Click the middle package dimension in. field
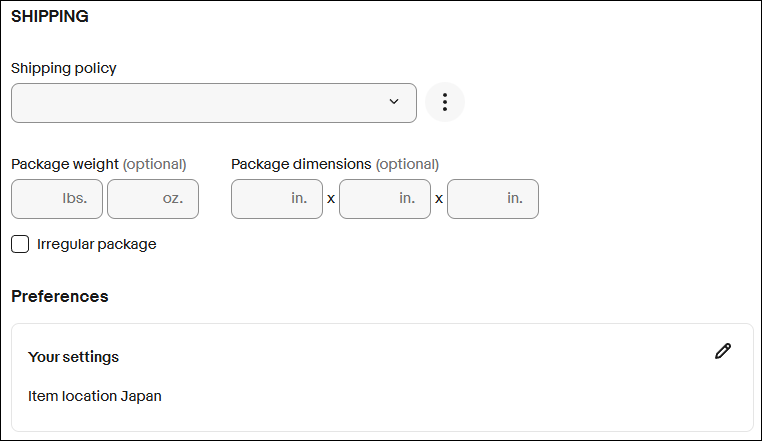Image resolution: width=762 pixels, height=441 pixels. (x=385, y=199)
